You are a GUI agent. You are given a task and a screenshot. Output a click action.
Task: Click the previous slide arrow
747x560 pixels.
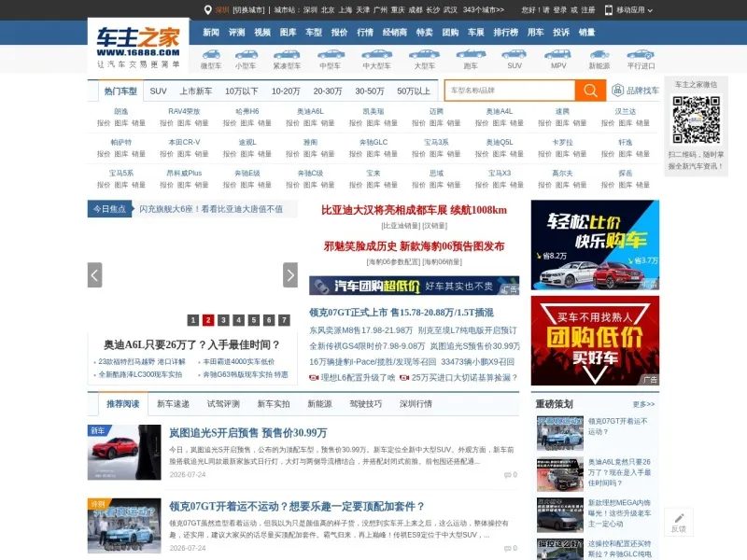(x=95, y=274)
